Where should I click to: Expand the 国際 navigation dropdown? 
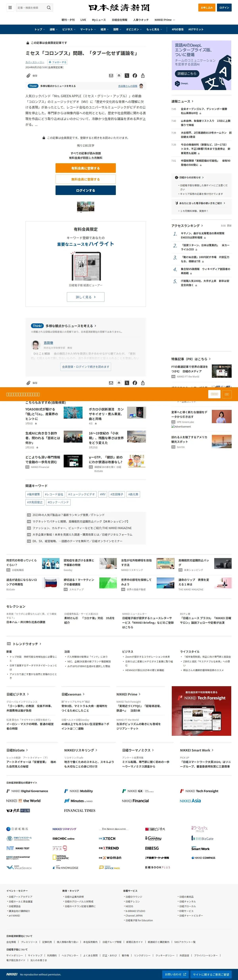point(117,29)
